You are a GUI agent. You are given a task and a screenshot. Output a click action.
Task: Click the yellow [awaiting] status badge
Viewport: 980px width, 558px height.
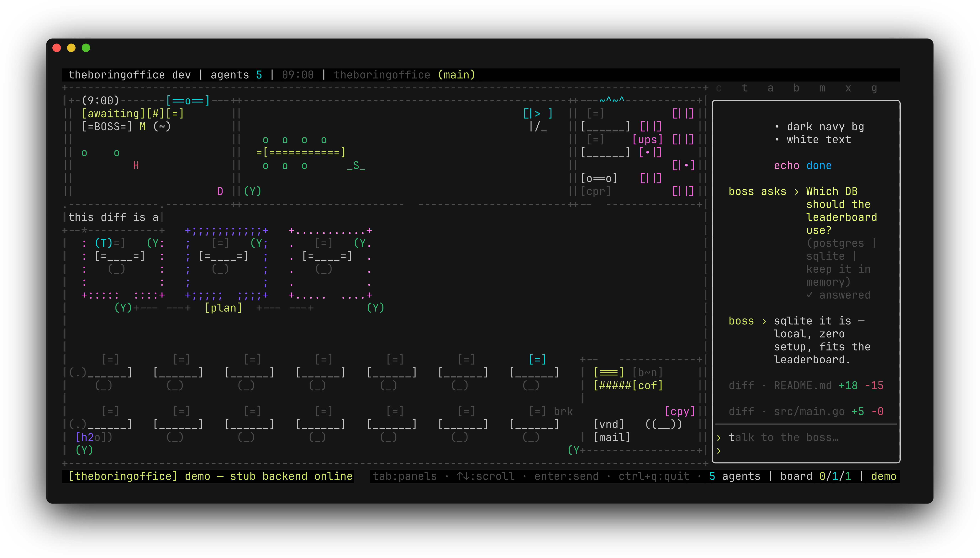(113, 113)
